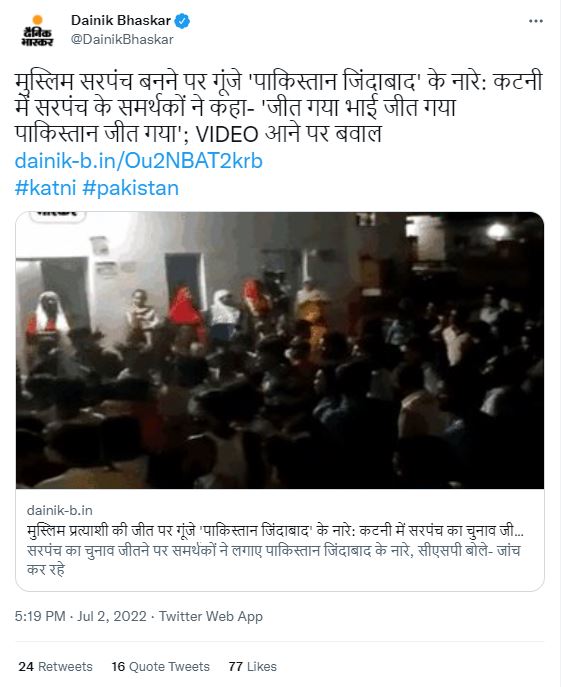Viewport: 561px width, 687px height.
Task: Open the video preview thumbnail
Action: pyautogui.click(x=280, y=350)
